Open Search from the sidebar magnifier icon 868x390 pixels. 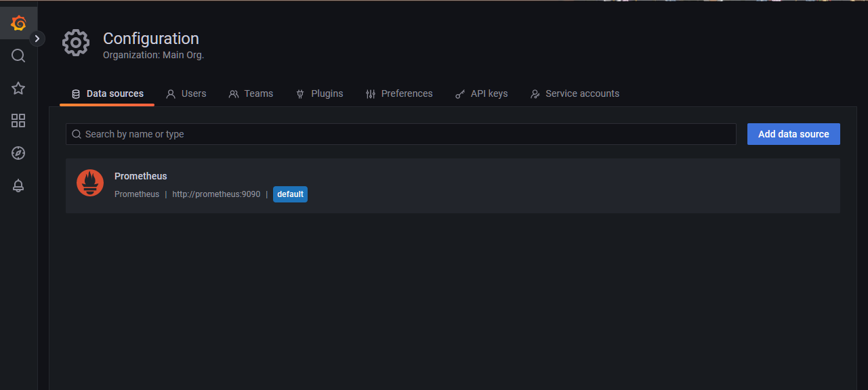18,56
